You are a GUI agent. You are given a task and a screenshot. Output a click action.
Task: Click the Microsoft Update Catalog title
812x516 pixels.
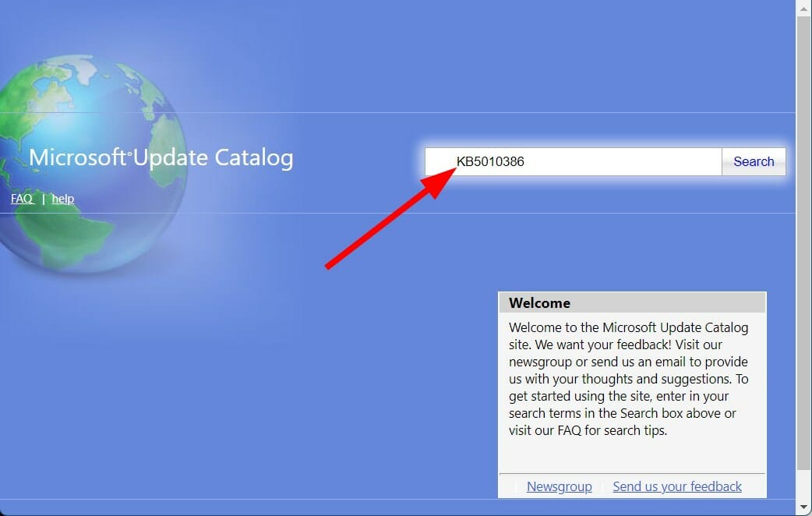[161, 157]
